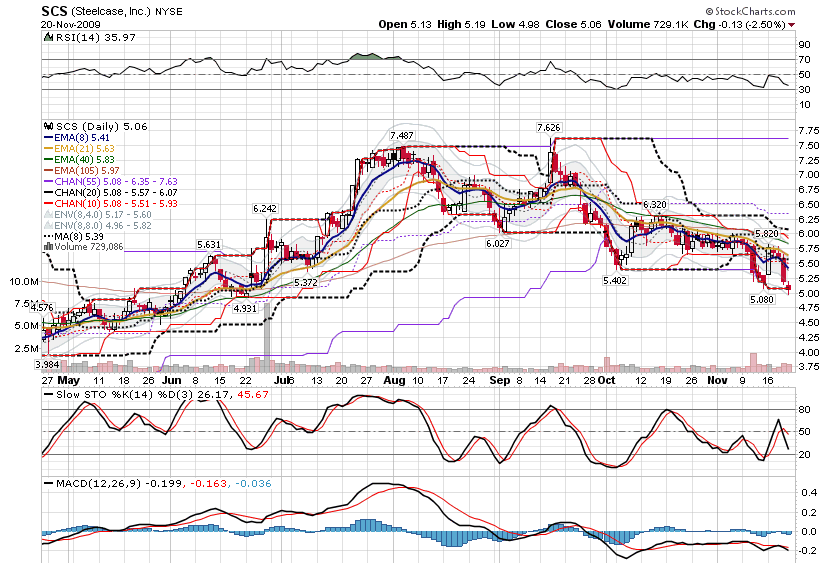This screenshot has height=563, width=822.
Task: Select the CHAN(20) black channel legend entry
Action: 111,192
